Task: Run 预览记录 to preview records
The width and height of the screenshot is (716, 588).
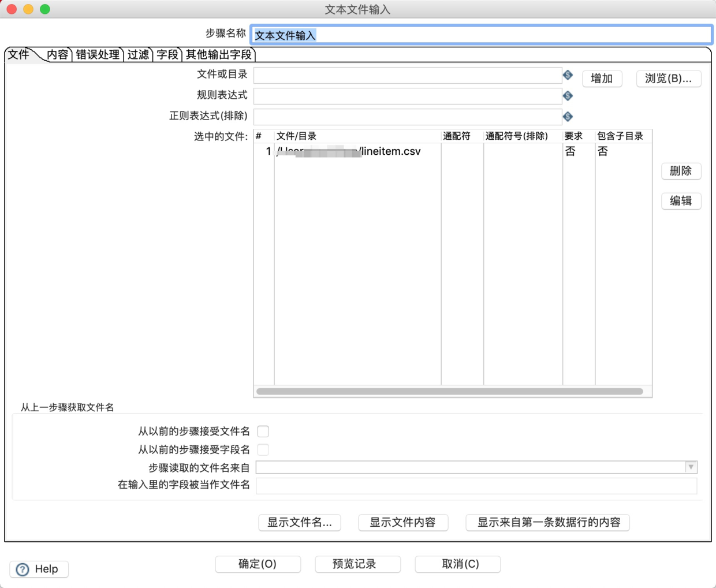Action: coord(357,564)
